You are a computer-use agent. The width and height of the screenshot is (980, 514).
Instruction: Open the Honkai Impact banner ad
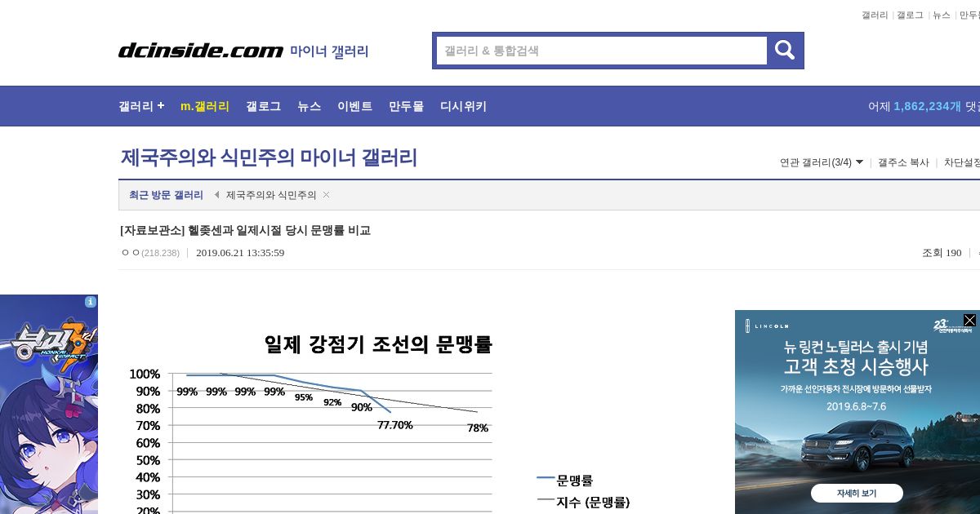(x=49, y=404)
